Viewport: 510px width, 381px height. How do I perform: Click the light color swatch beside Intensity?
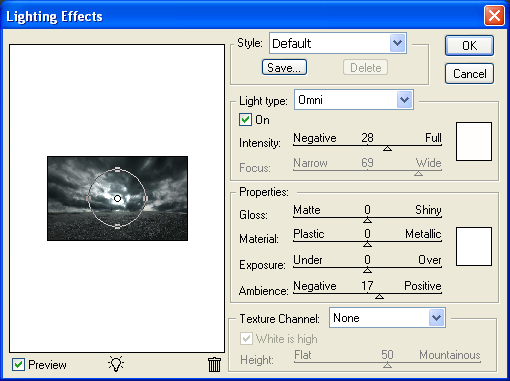tap(474, 141)
